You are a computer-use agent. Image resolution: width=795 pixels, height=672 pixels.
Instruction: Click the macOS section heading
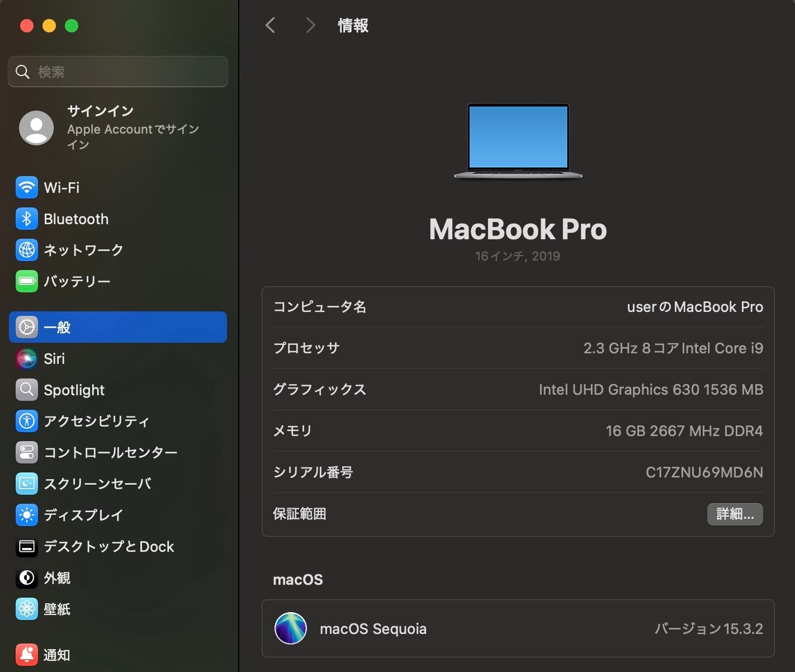(298, 580)
